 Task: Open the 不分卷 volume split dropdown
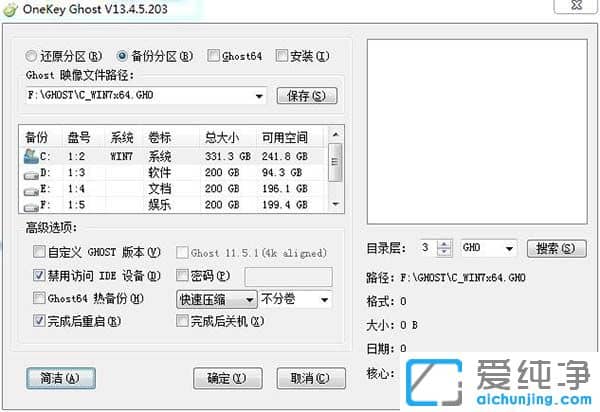tap(324, 299)
